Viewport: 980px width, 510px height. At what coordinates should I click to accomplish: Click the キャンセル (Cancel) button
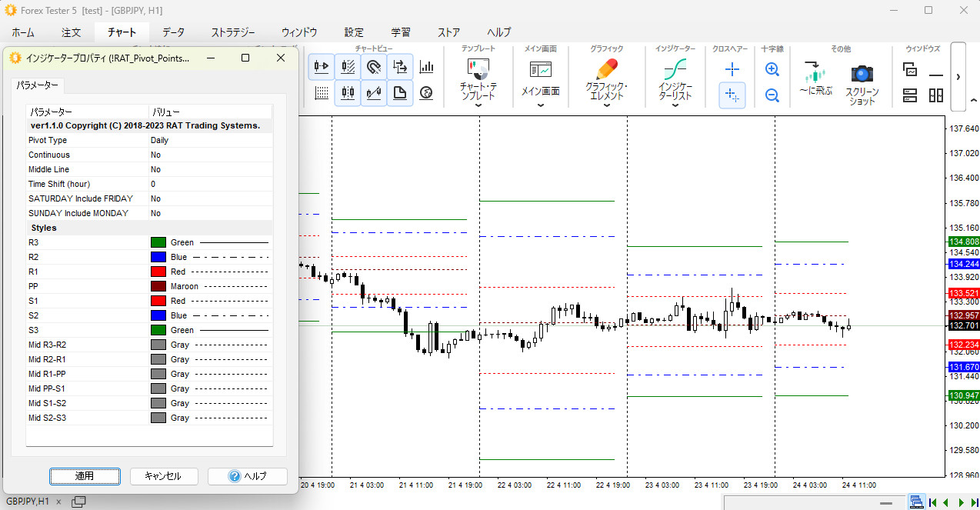[x=163, y=476]
